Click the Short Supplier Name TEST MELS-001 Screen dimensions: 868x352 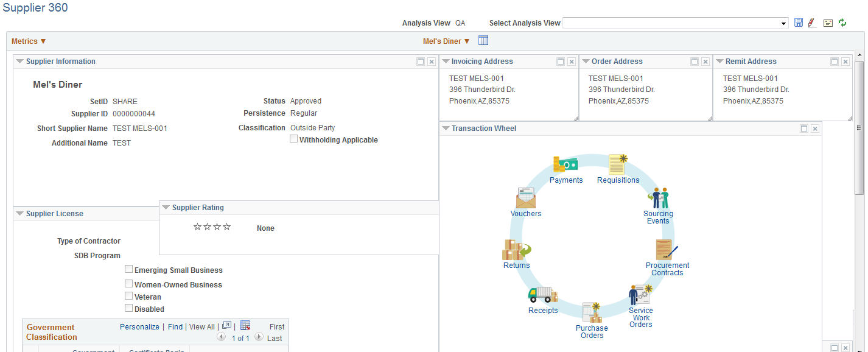tap(140, 128)
